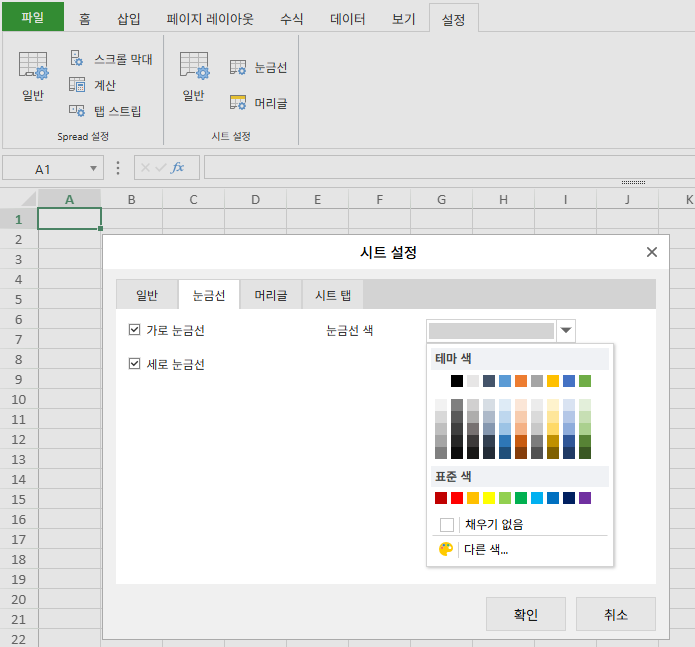
Task: Switch to dialog 시트 탭 tab
Action: tap(333, 295)
